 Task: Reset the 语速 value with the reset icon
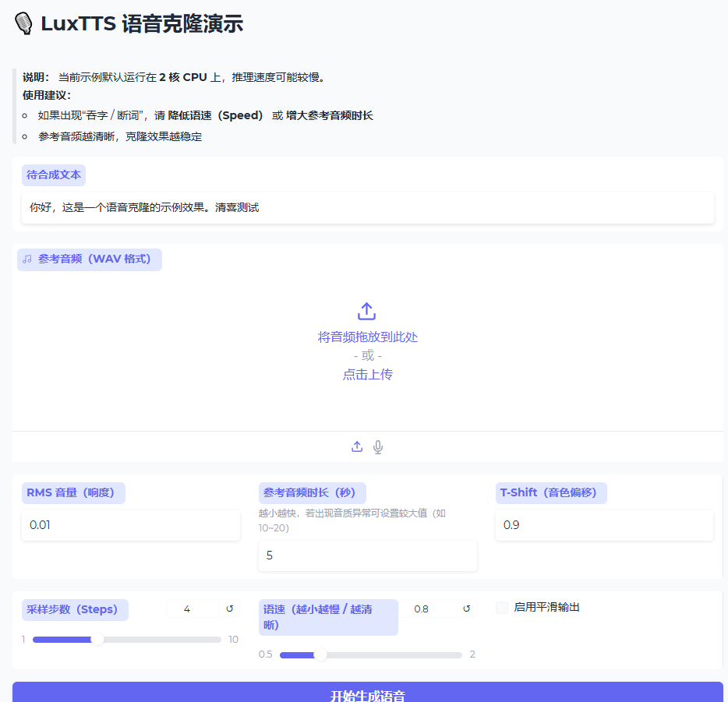(x=465, y=609)
